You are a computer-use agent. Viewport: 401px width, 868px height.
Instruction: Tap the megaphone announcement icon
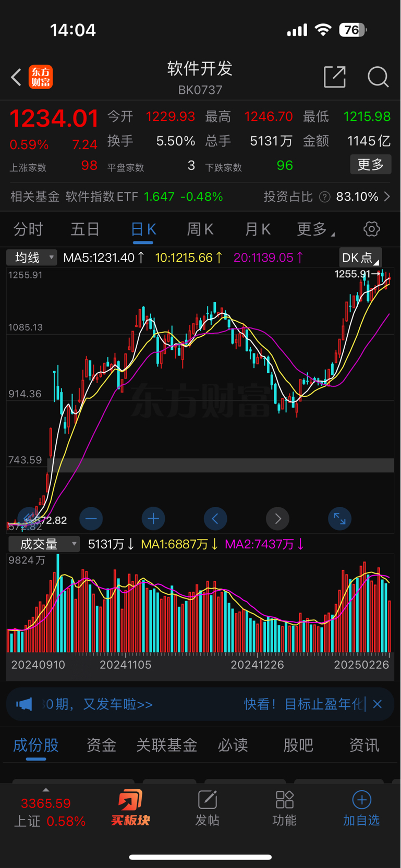(x=24, y=705)
